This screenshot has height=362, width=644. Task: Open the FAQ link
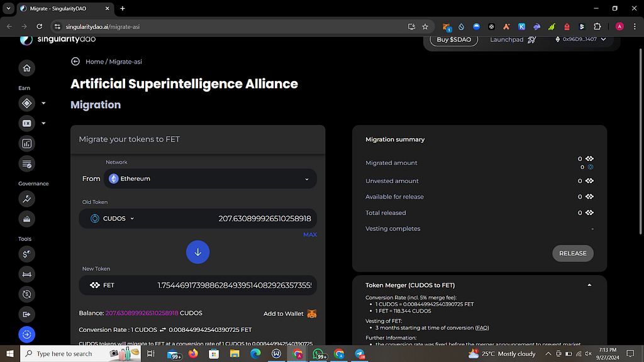[482, 328]
